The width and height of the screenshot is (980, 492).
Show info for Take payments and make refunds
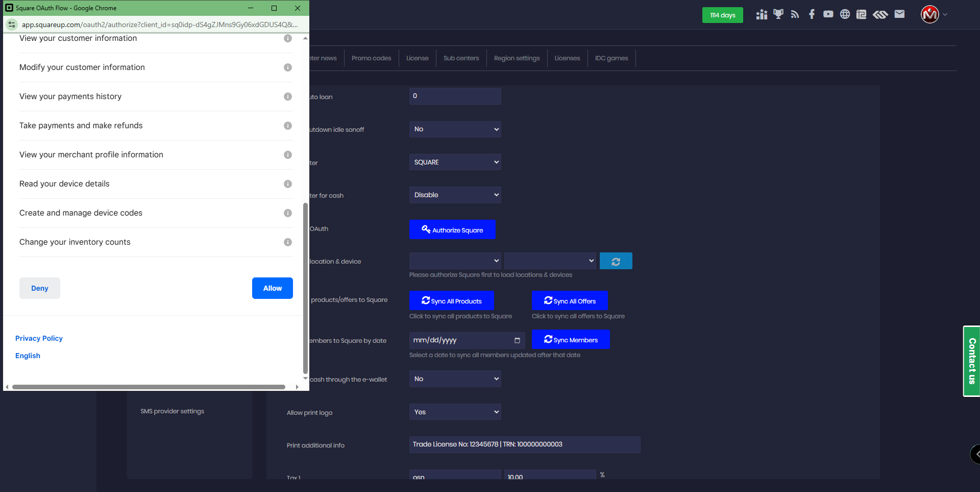tap(288, 126)
